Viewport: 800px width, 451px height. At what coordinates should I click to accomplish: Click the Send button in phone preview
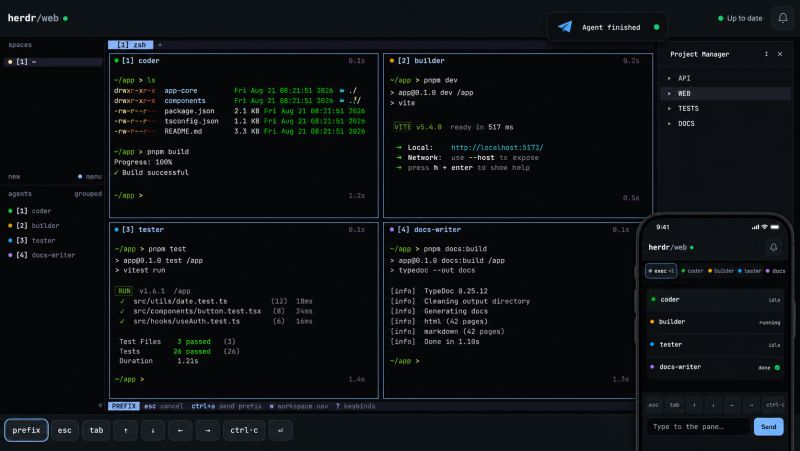click(768, 427)
